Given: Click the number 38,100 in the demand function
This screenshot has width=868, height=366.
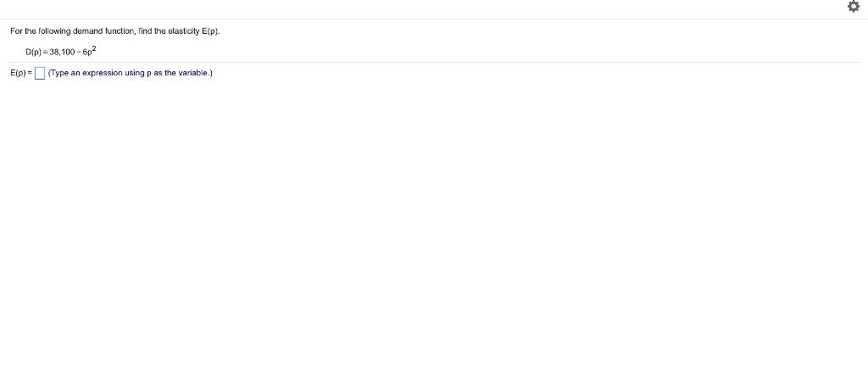Looking at the screenshot, I should pos(62,52).
